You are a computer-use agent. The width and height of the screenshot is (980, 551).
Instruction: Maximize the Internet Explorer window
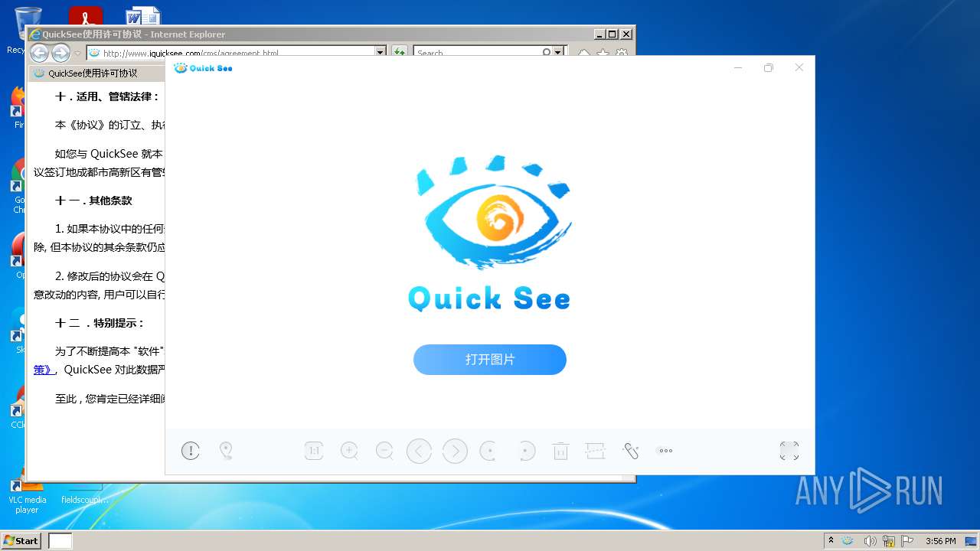point(612,34)
